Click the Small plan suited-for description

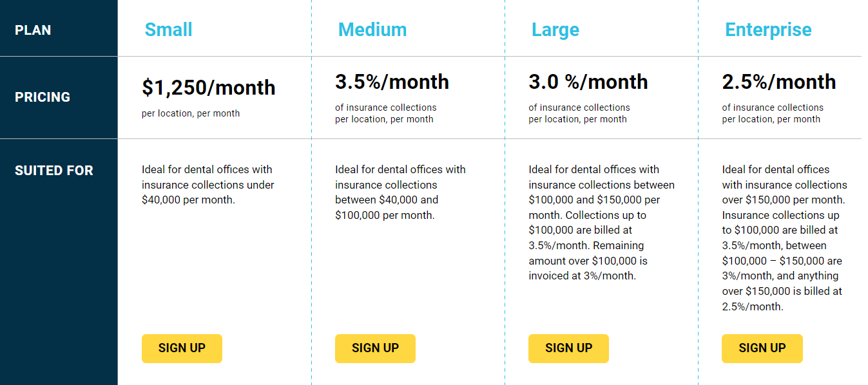tap(208, 185)
